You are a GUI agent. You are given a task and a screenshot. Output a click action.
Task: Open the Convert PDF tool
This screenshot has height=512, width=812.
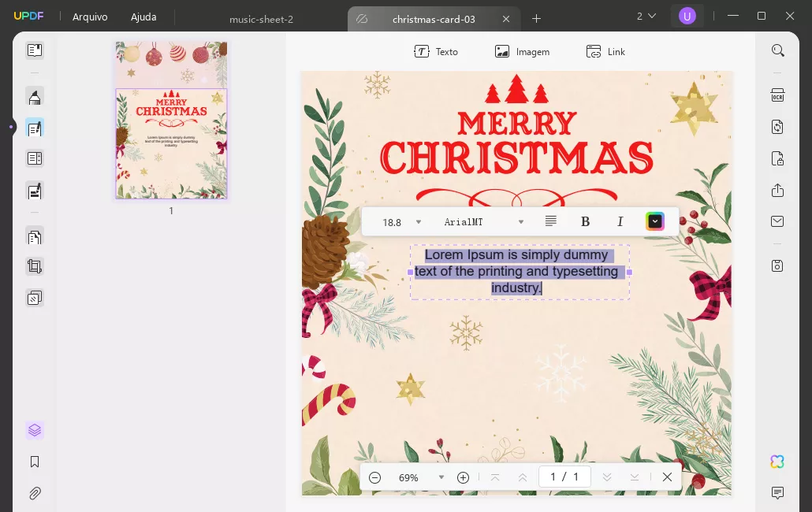tap(777, 127)
